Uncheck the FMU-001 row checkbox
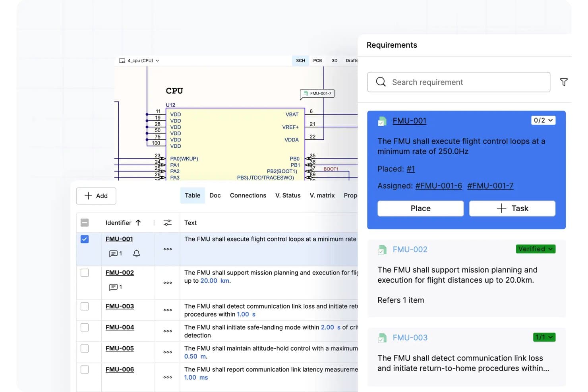 coord(85,239)
